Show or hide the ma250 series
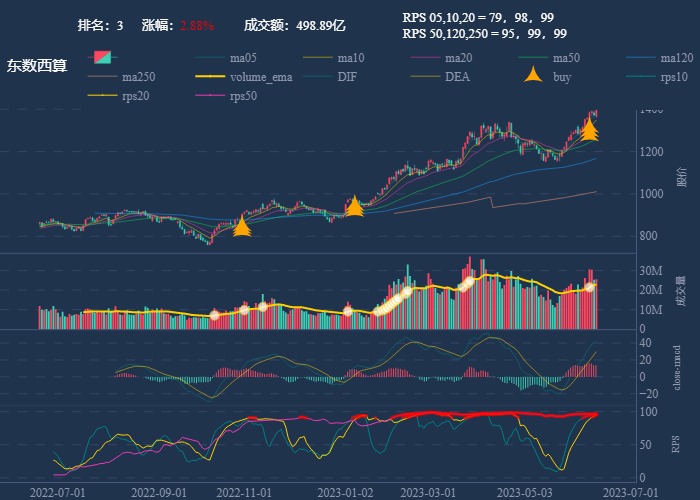 click(135, 77)
